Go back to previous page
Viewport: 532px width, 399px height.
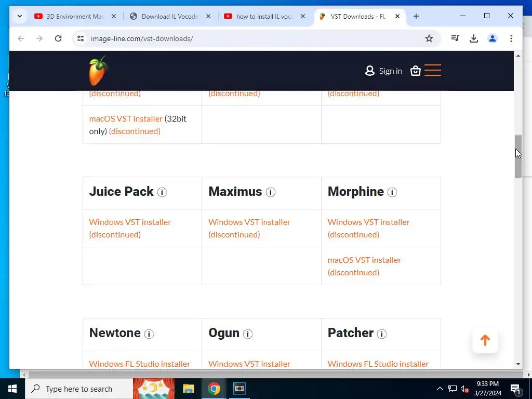pyautogui.click(x=21, y=38)
